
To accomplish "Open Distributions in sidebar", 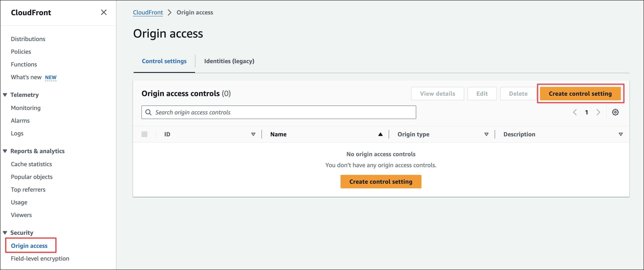I will coord(28,39).
